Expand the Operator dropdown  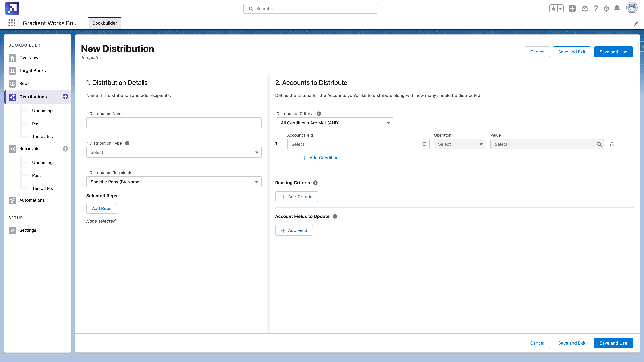[x=460, y=144]
